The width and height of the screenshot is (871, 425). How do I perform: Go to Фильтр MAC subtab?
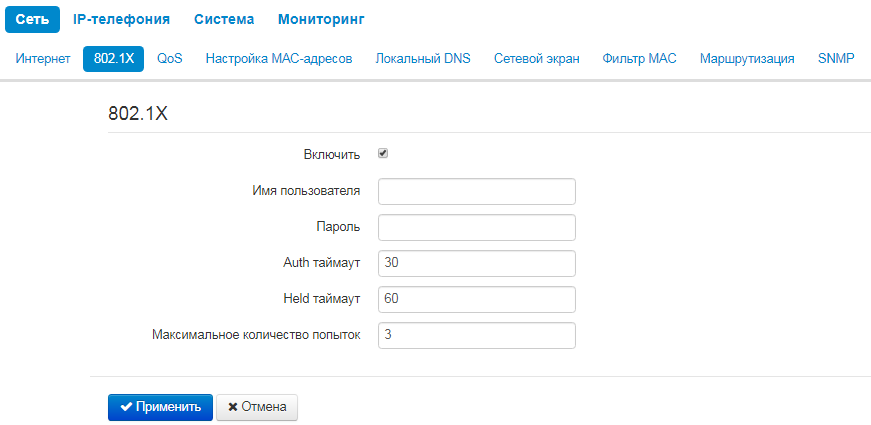[x=640, y=59]
